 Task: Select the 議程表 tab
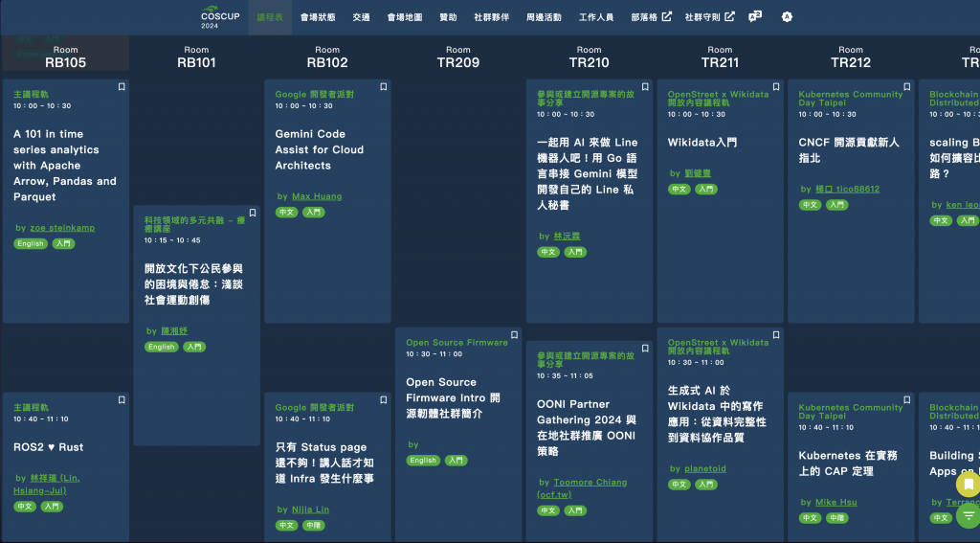tap(270, 17)
